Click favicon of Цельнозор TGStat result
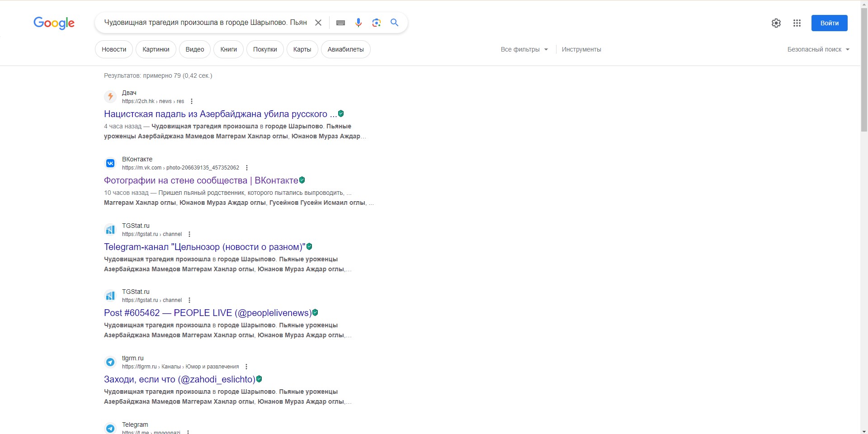The height and width of the screenshot is (434, 868). click(x=110, y=230)
